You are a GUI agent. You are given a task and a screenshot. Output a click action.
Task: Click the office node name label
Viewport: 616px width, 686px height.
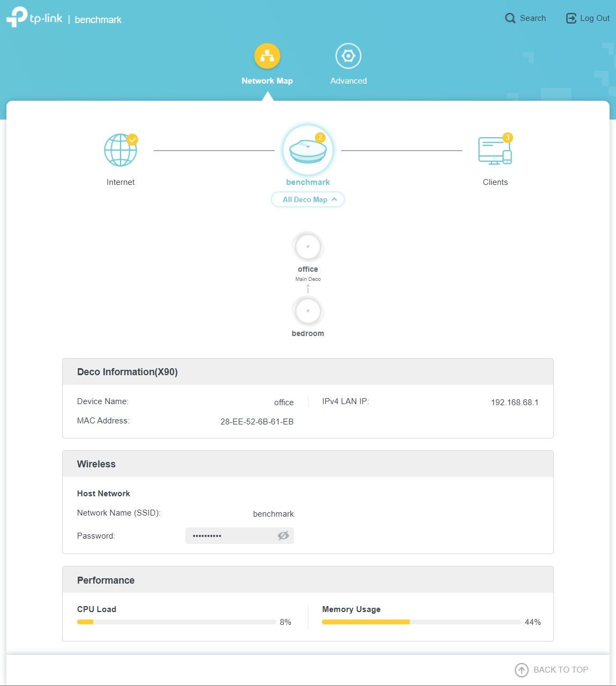point(308,269)
